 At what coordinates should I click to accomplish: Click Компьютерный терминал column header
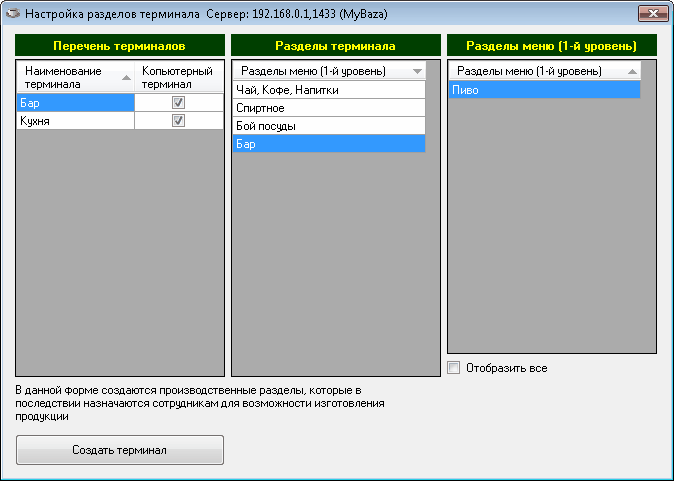(x=179, y=78)
